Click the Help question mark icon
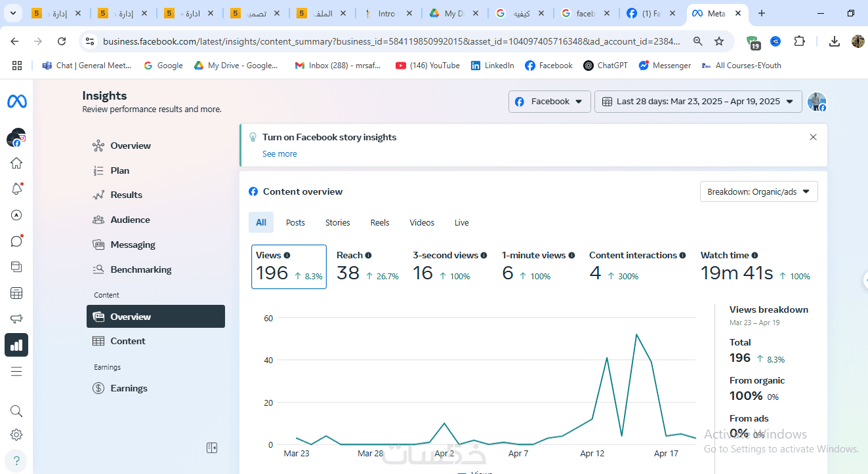 tap(16, 460)
